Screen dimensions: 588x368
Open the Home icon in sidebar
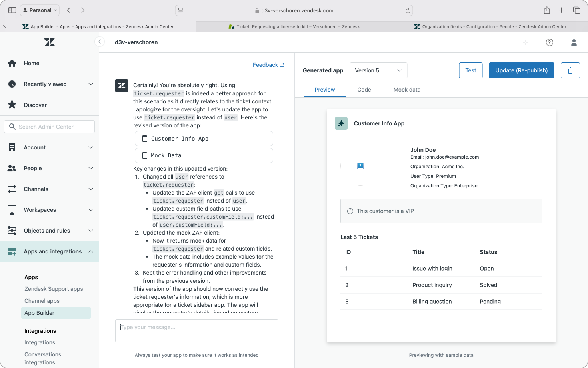pos(12,63)
